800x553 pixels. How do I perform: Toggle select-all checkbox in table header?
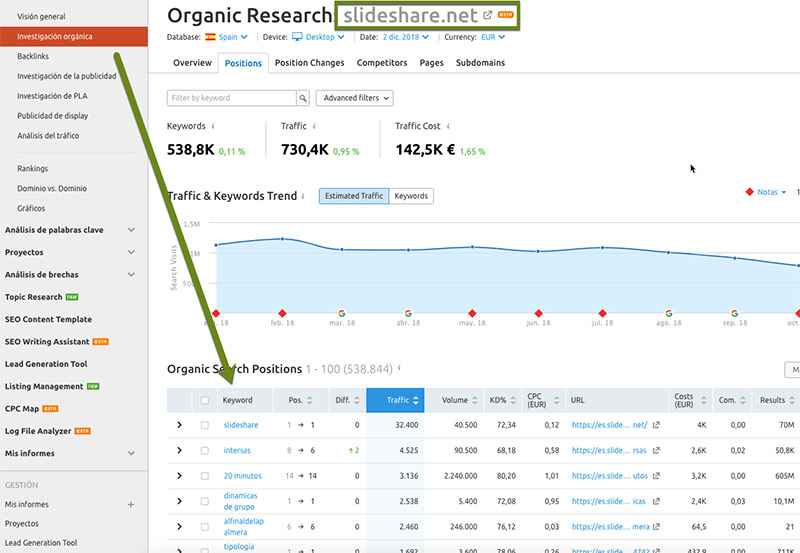pos(205,400)
